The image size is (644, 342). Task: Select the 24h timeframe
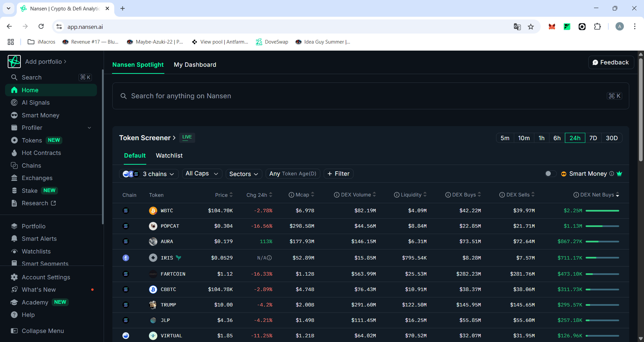575,138
